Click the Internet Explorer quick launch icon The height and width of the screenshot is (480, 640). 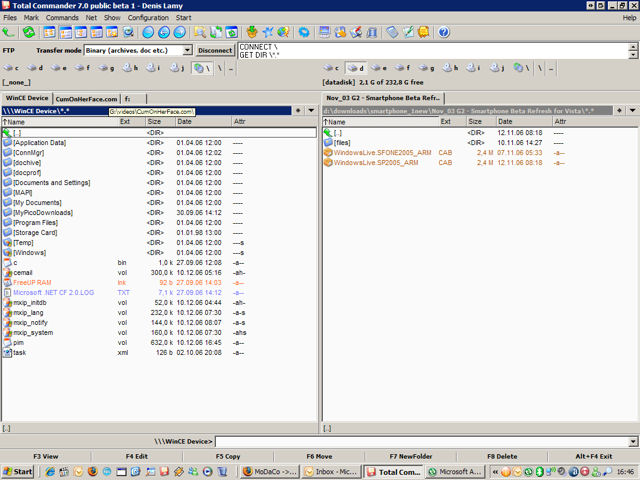[50, 471]
